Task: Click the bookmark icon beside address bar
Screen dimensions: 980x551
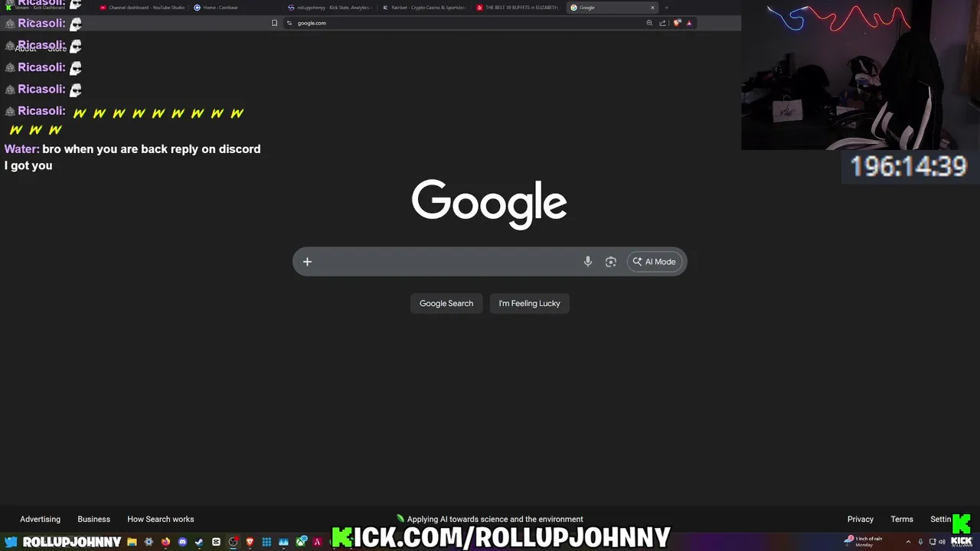Action: click(x=274, y=23)
